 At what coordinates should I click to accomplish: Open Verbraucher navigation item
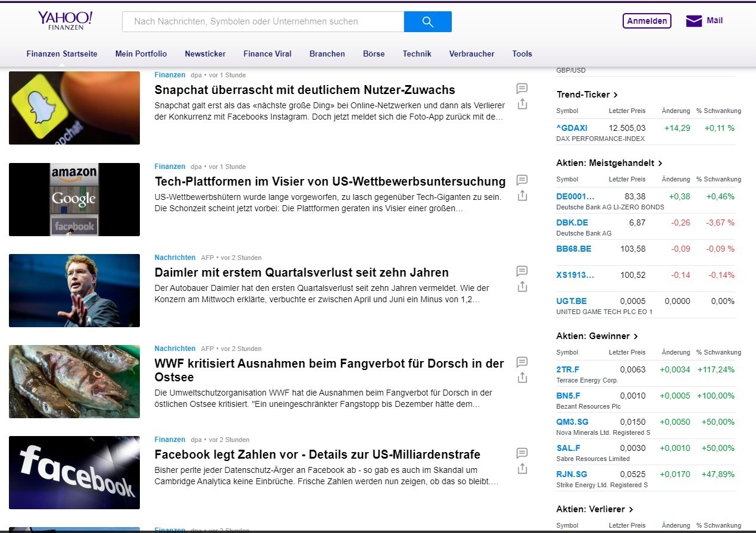tap(472, 54)
